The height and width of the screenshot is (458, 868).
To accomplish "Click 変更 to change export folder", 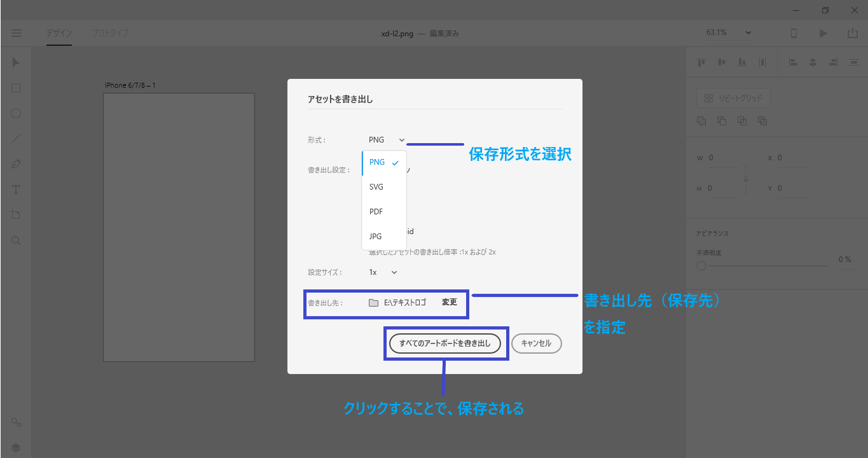I will point(450,302).
